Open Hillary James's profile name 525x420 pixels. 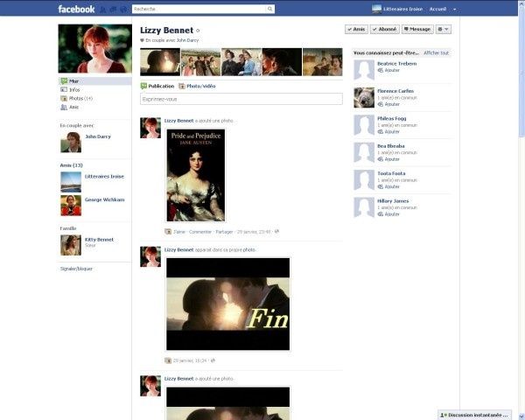point(393,201)
